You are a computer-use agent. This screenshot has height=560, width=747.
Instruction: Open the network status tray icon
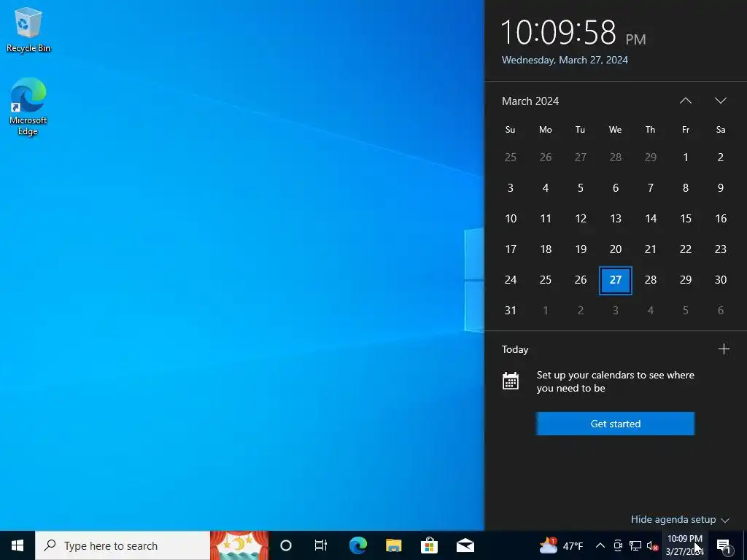pyautogui.click(x=635, y=545)
